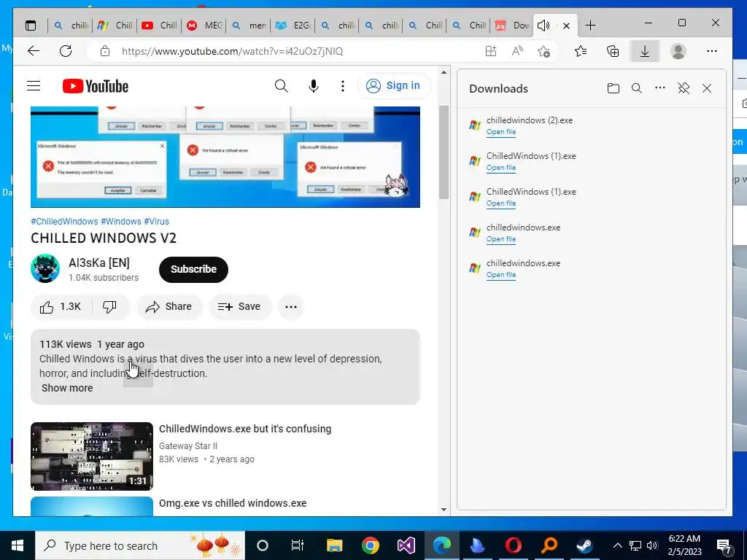Show hidden system tray icons chevron
Viewport: 747px width, 560px height.
click(617, 545)
